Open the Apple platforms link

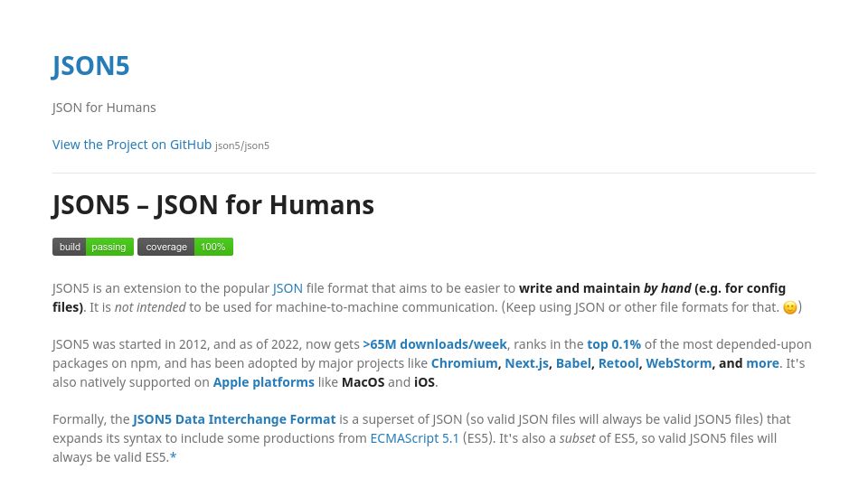point(263,381)
